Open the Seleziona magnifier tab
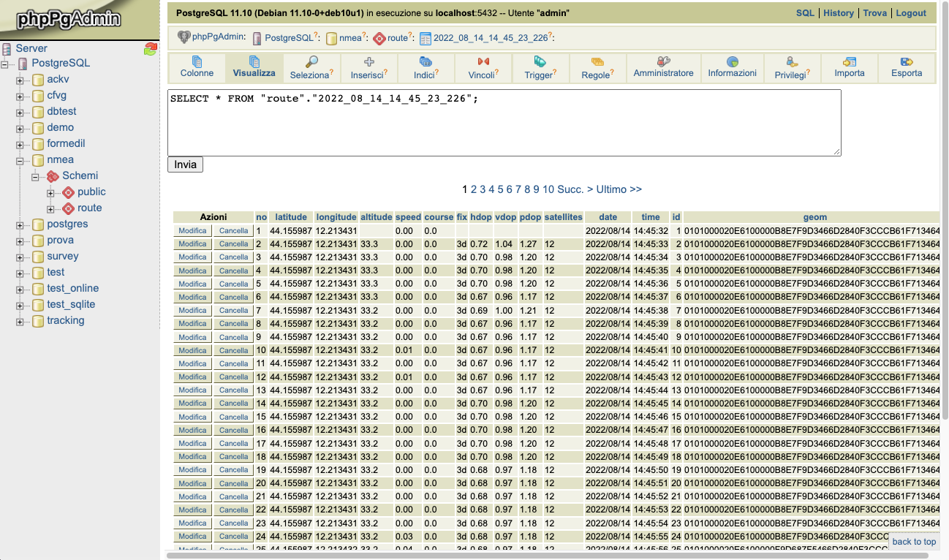The image size is (949, 560). [311, 61]
